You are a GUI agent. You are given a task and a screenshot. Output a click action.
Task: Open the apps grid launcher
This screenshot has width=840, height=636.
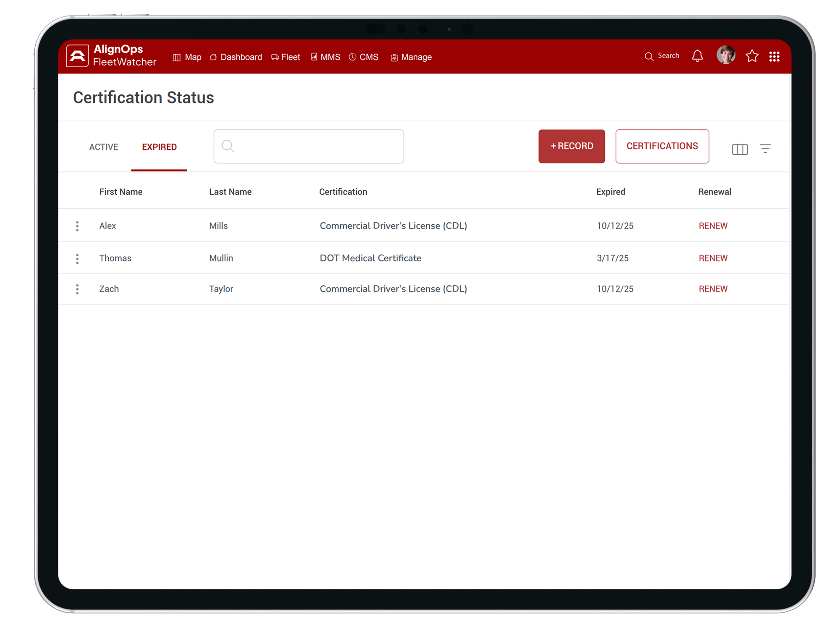coord(774,56)
